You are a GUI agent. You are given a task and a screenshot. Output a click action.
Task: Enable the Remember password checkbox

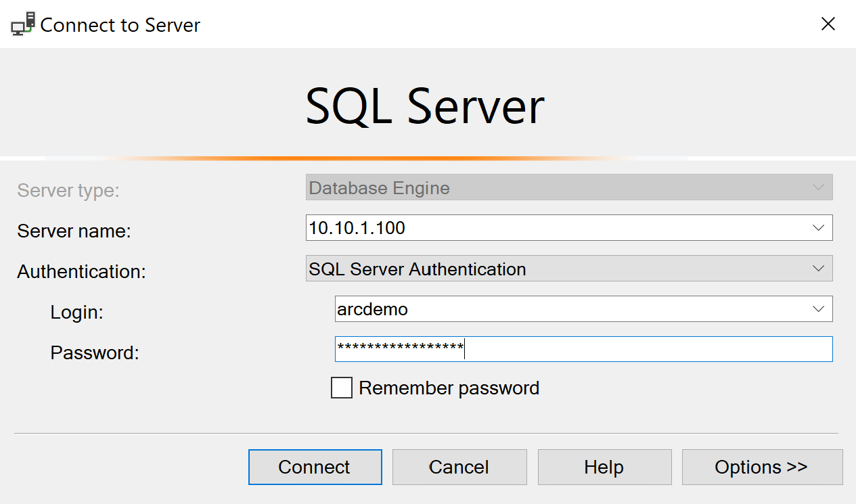[x=342, y=388]
